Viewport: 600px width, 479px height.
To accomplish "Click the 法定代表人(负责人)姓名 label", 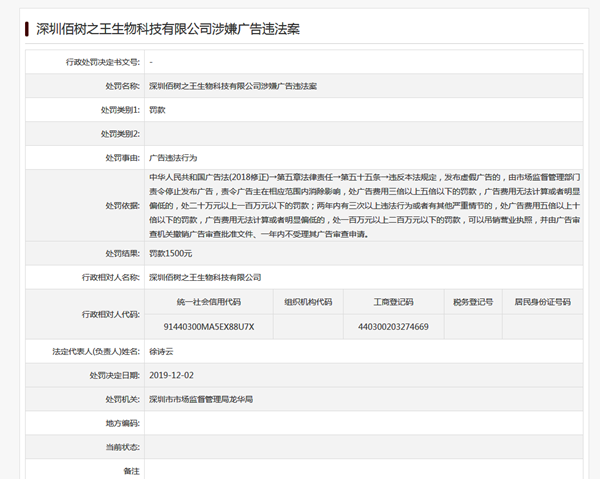I will click(x=96, y=351).
